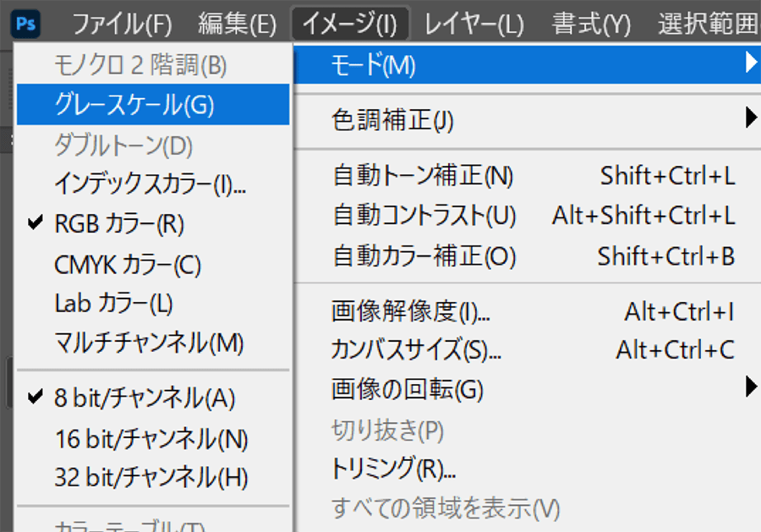The width and height of the screenshot is (761, 532).
Task: Choose マルチチャンネル(M) mode
Action: coord(149,343)
